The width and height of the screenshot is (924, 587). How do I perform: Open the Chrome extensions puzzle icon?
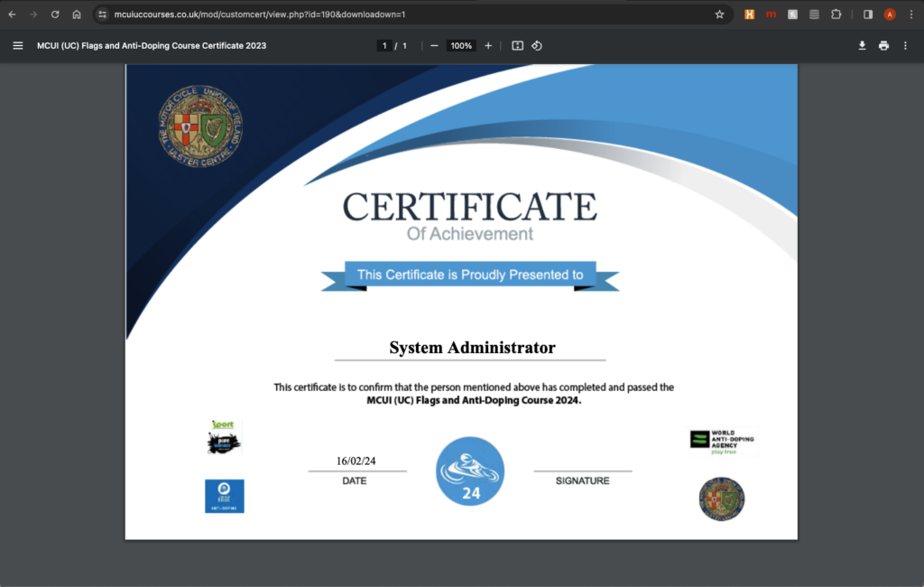pyautogui.click(x=835, y=14)
